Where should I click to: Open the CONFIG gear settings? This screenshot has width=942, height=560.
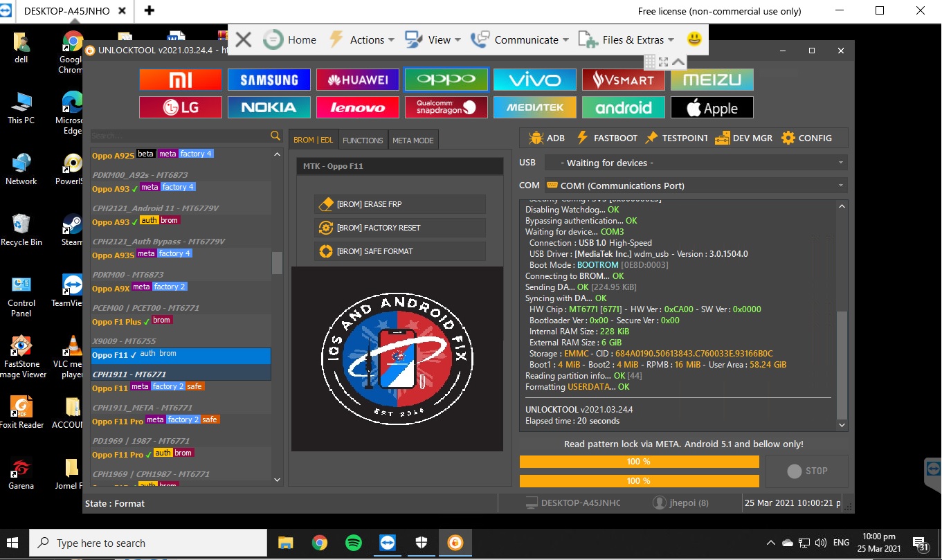806,138
